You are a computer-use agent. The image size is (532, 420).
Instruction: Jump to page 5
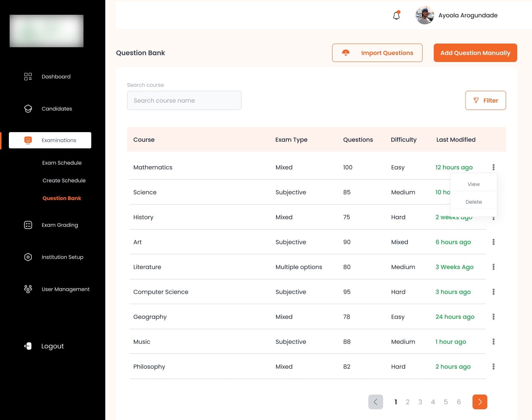(x=446, y=402)
